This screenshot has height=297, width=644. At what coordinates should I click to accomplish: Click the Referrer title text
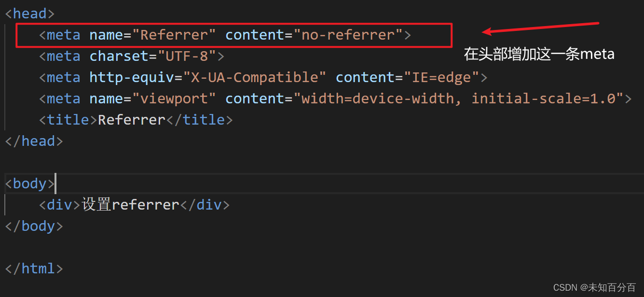[132, 120]
